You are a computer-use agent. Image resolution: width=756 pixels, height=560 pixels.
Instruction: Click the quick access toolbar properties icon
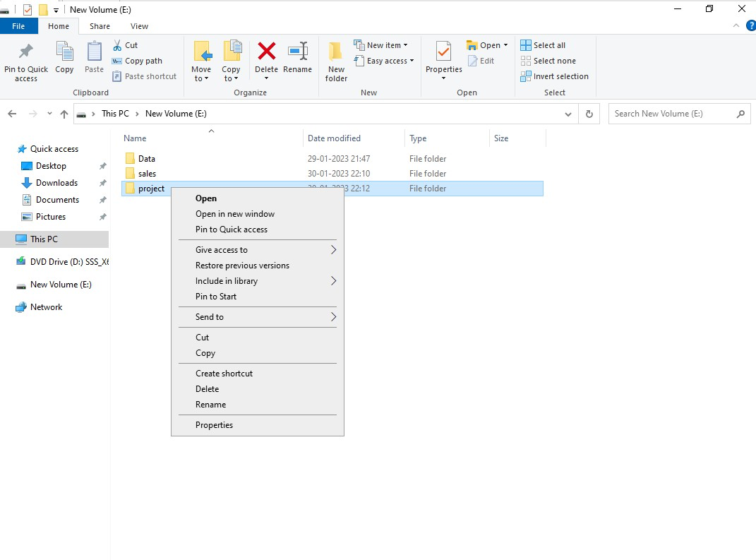(28, 10)
